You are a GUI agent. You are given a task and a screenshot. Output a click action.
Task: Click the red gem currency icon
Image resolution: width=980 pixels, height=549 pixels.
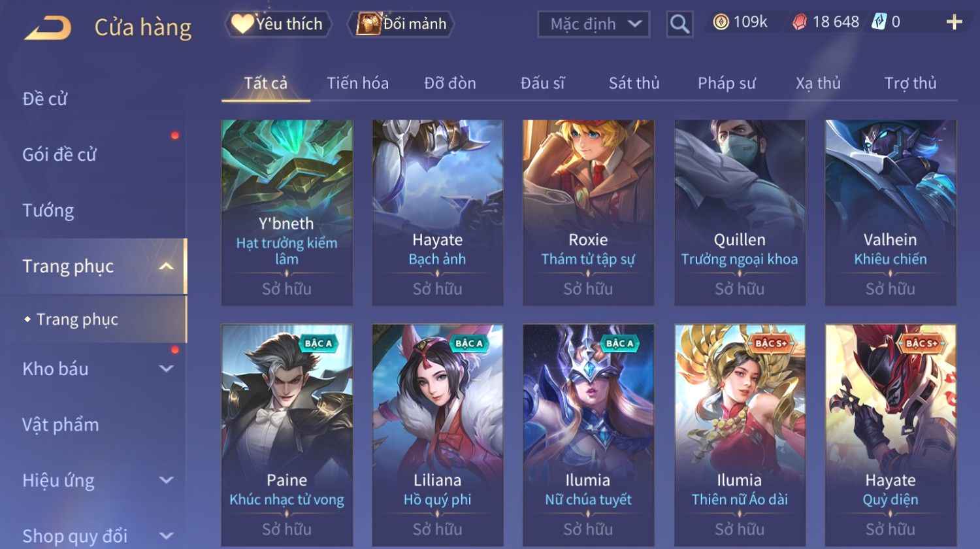[x=800, y=23]
